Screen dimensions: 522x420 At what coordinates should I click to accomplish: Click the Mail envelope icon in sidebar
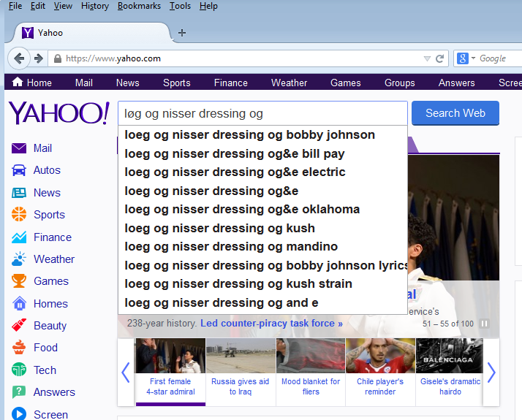19,148
